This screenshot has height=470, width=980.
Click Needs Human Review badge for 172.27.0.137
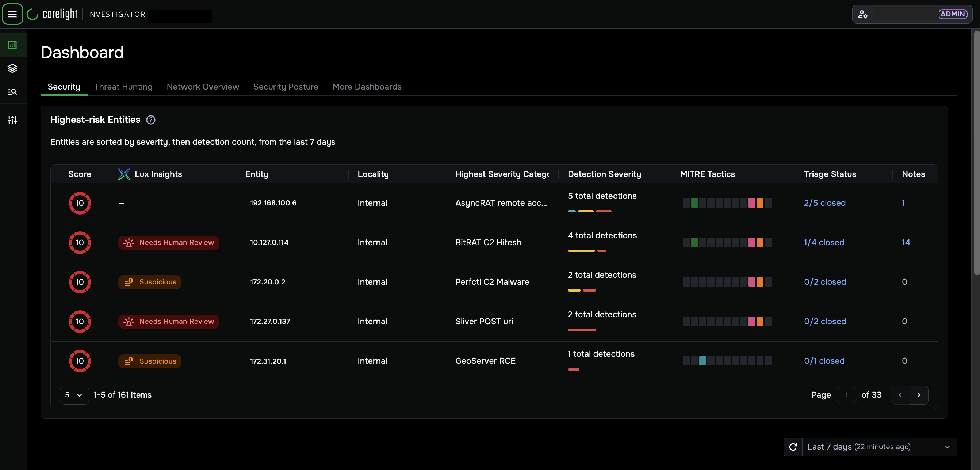pos(169,322)
